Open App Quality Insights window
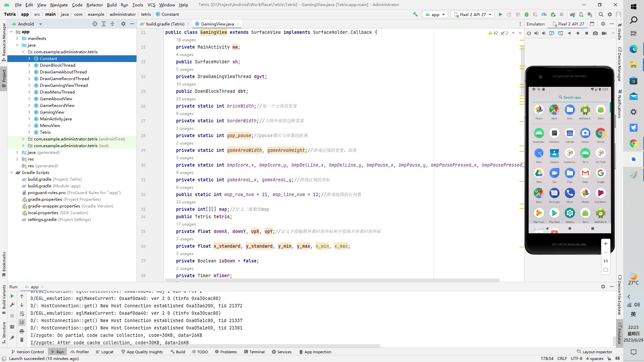Image resolution: width=644 pixels, height=362 pixels. click(142, 352)
